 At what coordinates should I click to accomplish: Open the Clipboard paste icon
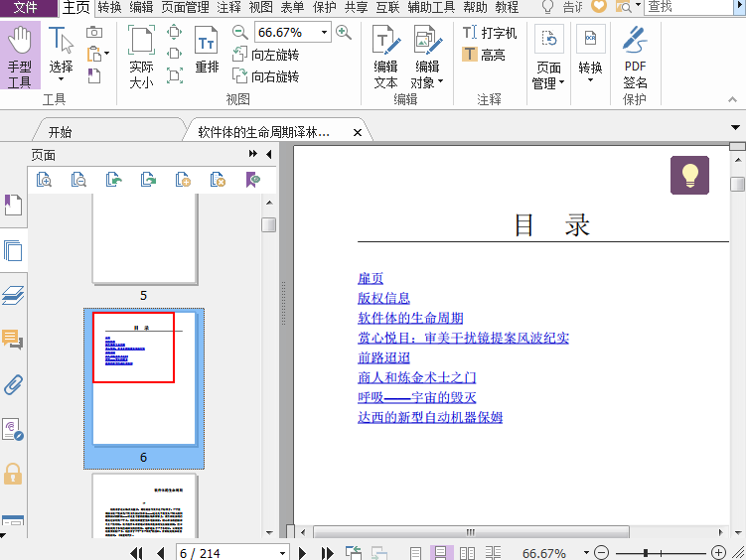pyautogui.click(x=94, y=54)
